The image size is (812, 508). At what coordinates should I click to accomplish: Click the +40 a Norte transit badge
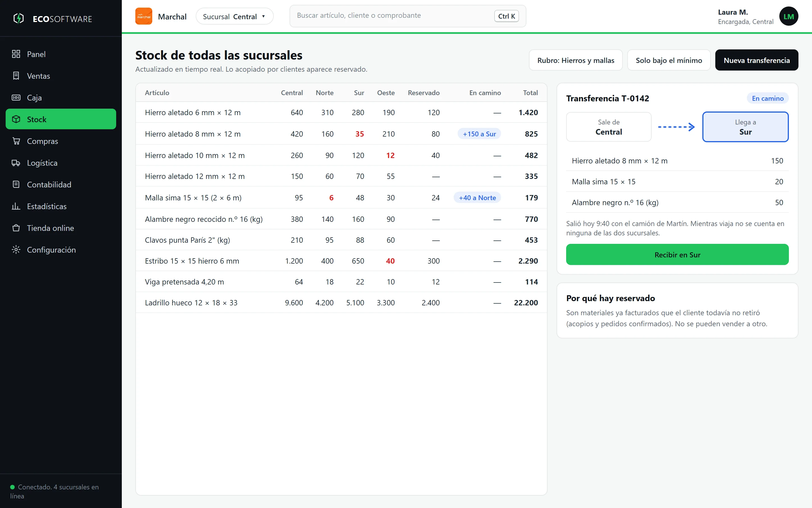pos(477,198)
